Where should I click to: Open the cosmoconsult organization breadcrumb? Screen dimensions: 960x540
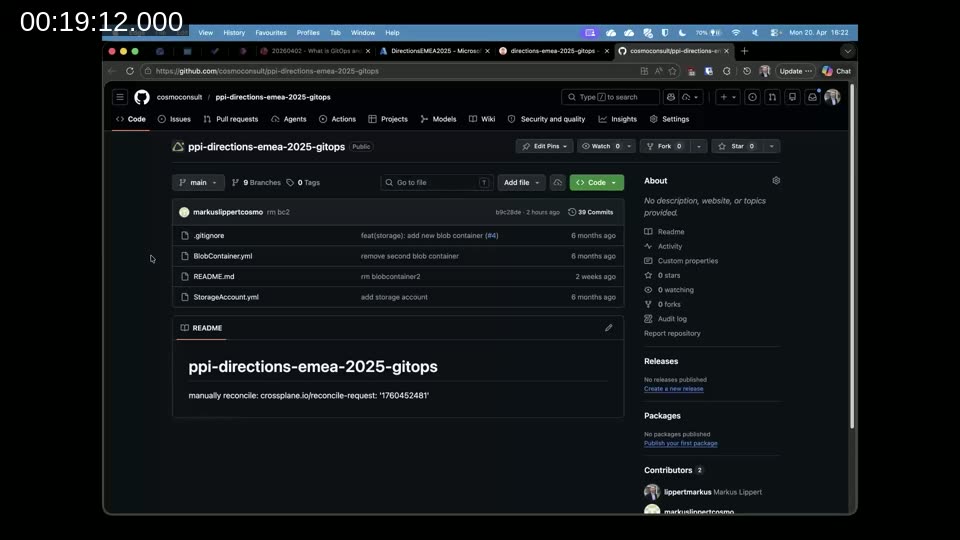coord(179,97)
